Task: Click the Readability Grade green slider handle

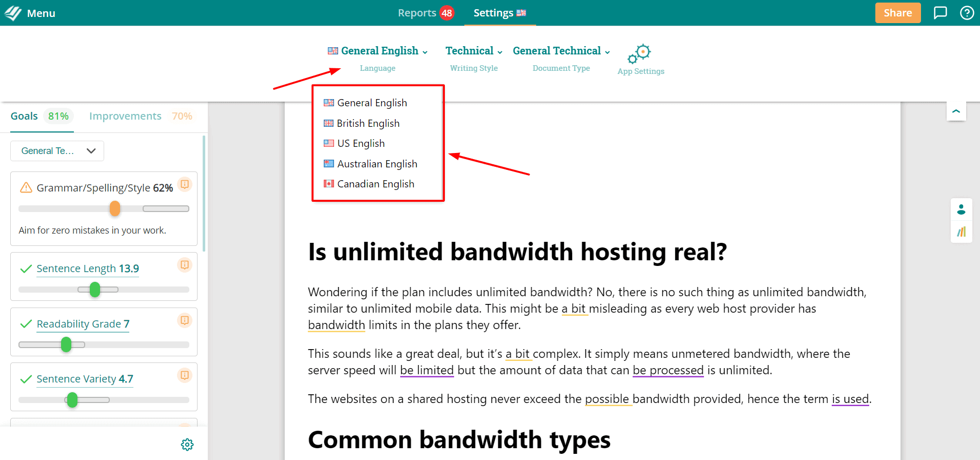Action: click(x=66, y=344)
